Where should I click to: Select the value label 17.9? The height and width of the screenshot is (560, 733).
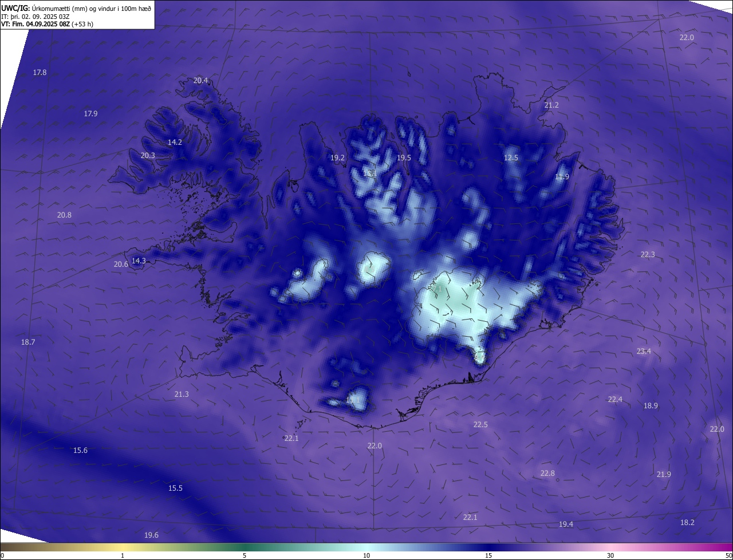point(91,114)
